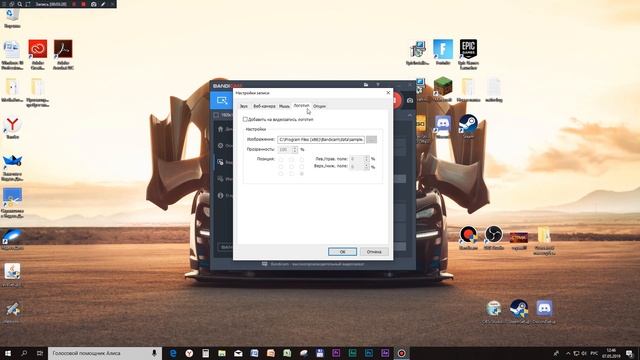Open Microsoft Edge from the taskbar

click(x=173, y=353)
